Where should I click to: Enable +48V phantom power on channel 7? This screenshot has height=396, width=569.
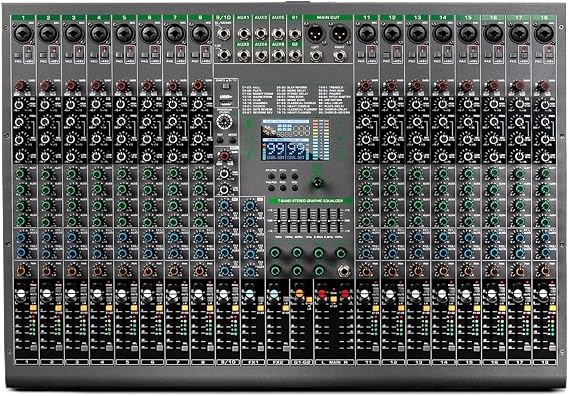tap(180, 55)
